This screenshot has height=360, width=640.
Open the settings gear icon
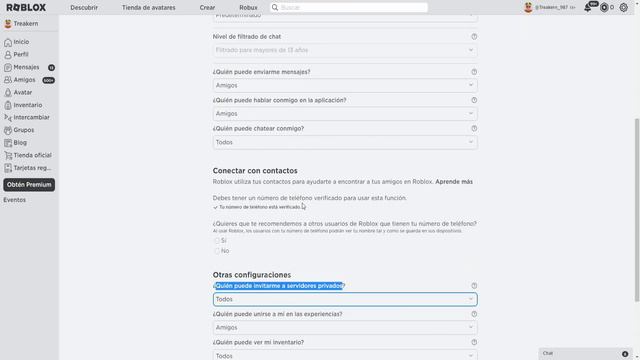(624, 7)
